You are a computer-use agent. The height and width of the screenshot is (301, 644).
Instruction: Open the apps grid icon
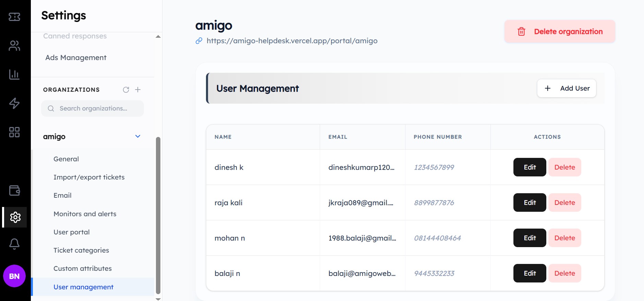[14, 132]
